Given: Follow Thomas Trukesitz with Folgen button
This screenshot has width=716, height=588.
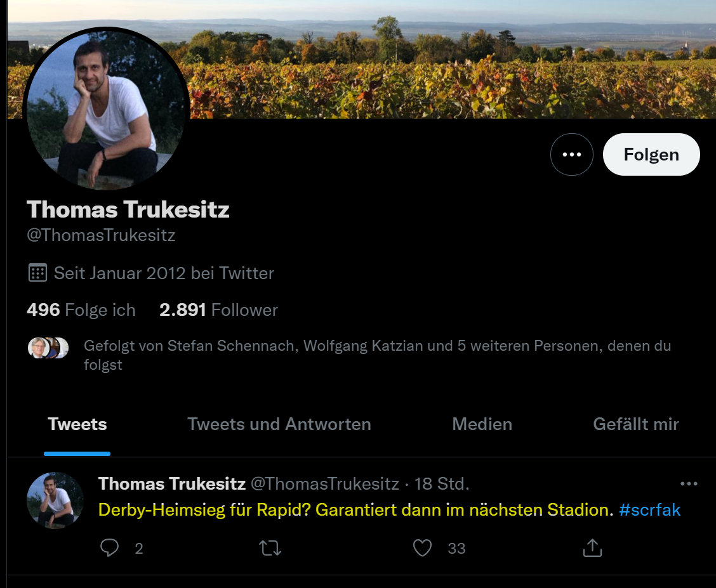Looking at the screenshot, I should [651, 155].
